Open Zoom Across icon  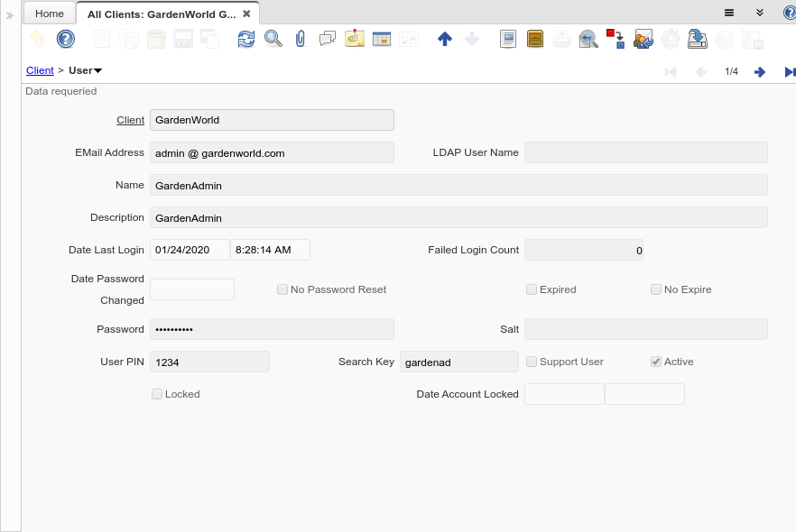coord(588,39)
